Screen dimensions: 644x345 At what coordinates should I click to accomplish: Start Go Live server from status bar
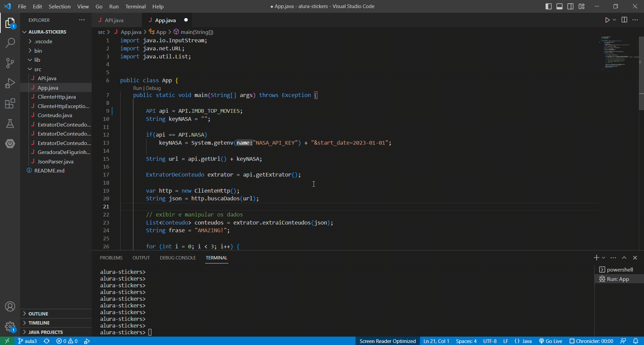(551, 341)
